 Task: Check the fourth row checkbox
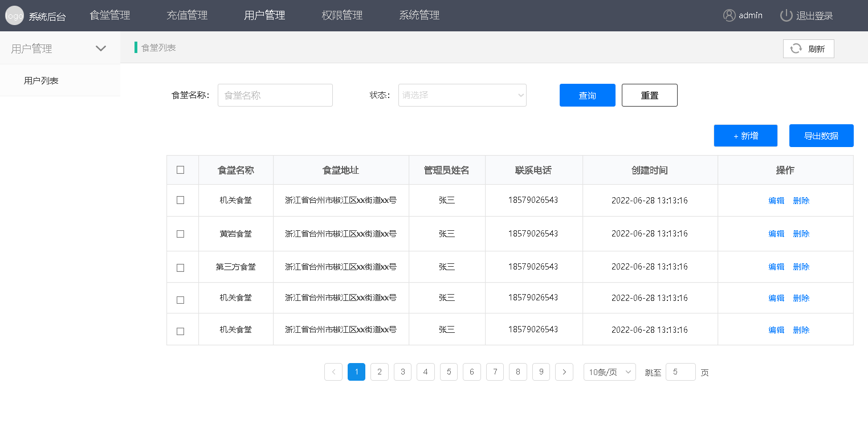[181, 300]
